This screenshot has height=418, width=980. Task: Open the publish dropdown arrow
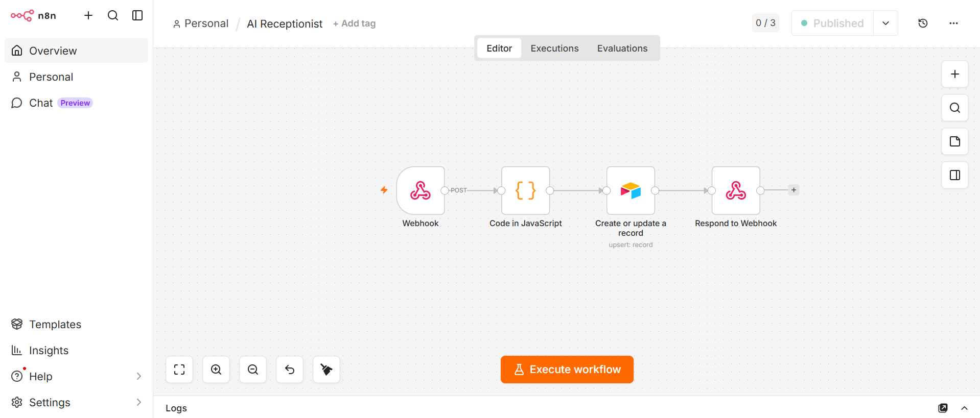(x=885, y=23)
